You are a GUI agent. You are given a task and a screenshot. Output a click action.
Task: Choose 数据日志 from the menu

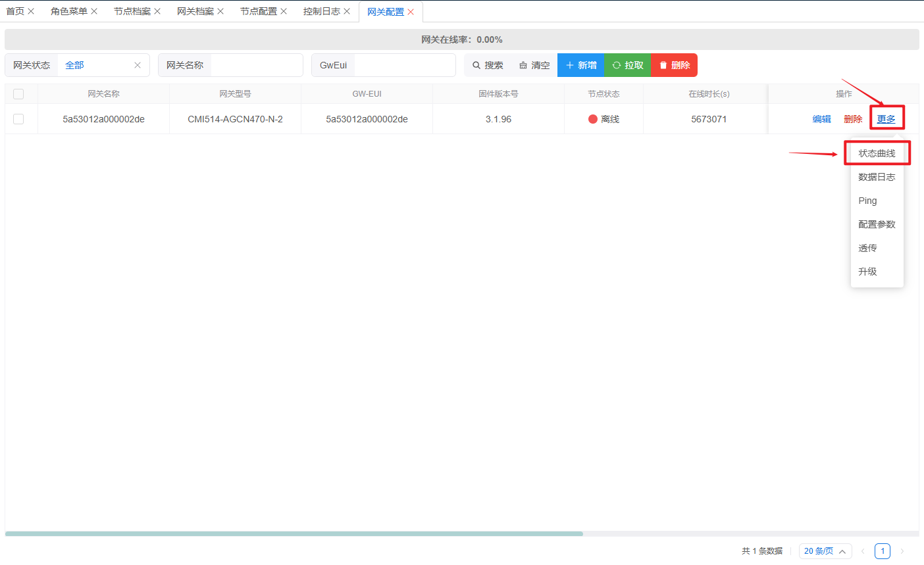pos(877,177)
